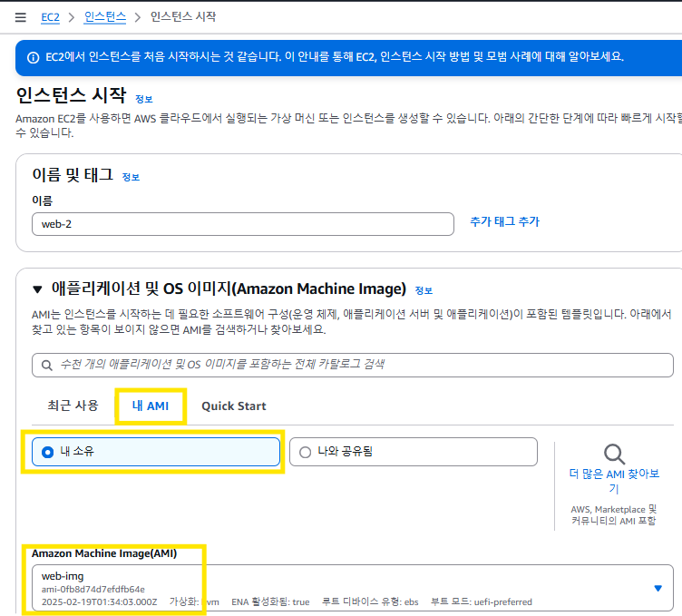The width and height of the screenshot is (682, 616).
Task: Click the info icon in the blue banner
Action: (x=33, y=57)
